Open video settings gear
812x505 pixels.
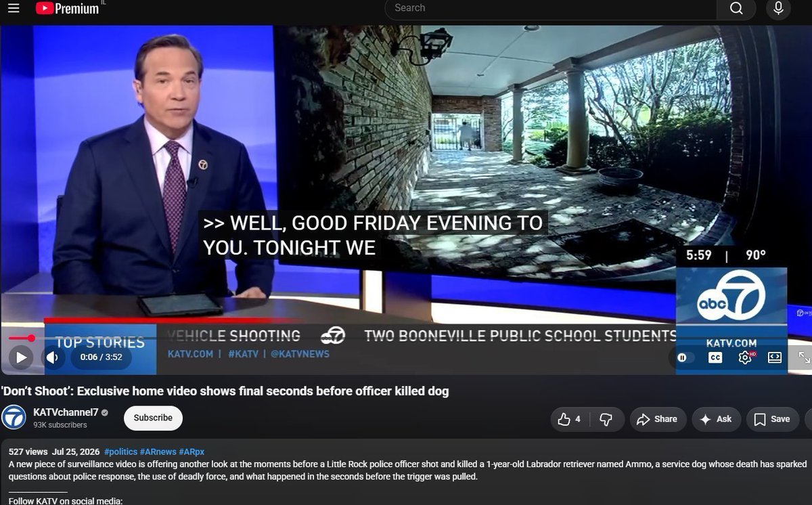tap(746, 357)
